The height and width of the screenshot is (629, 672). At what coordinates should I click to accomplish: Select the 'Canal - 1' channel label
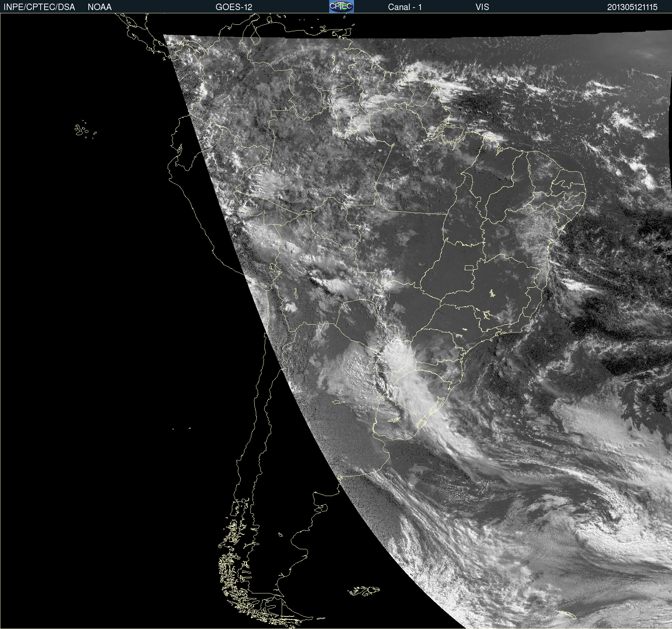point(405,7)
